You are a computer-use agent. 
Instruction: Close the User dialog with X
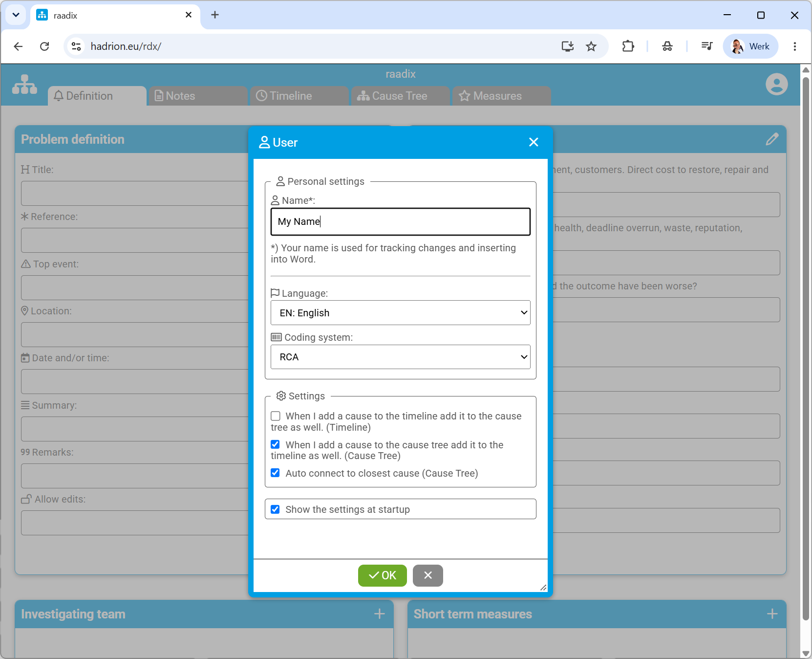[534, 142]
